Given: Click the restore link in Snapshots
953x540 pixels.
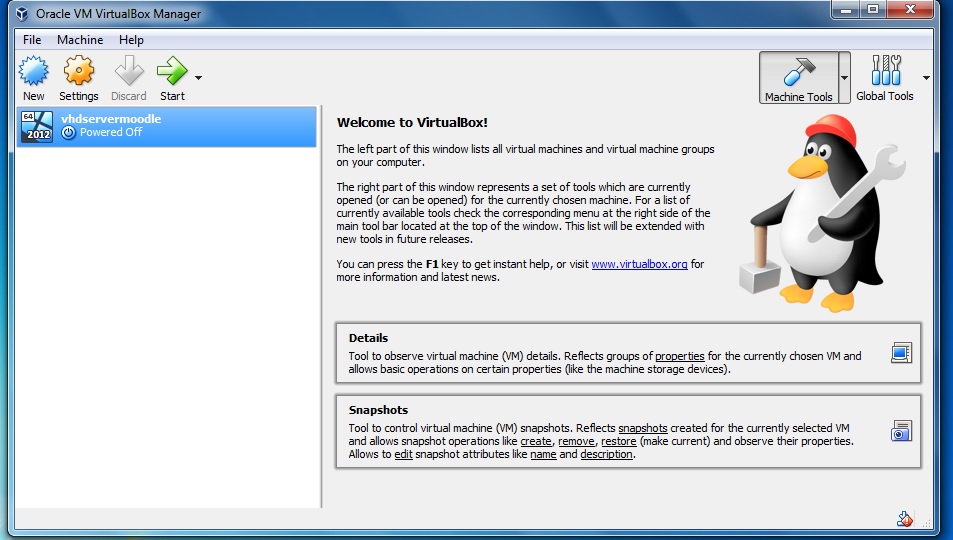Looking at the screenshot, I should pyautogui.click(x=619, y=441).
